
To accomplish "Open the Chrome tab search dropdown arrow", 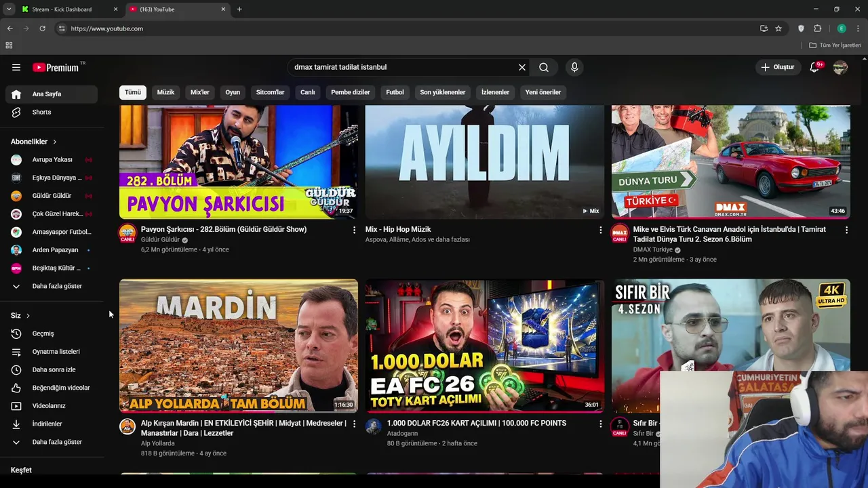I will (x=9, y=9).
